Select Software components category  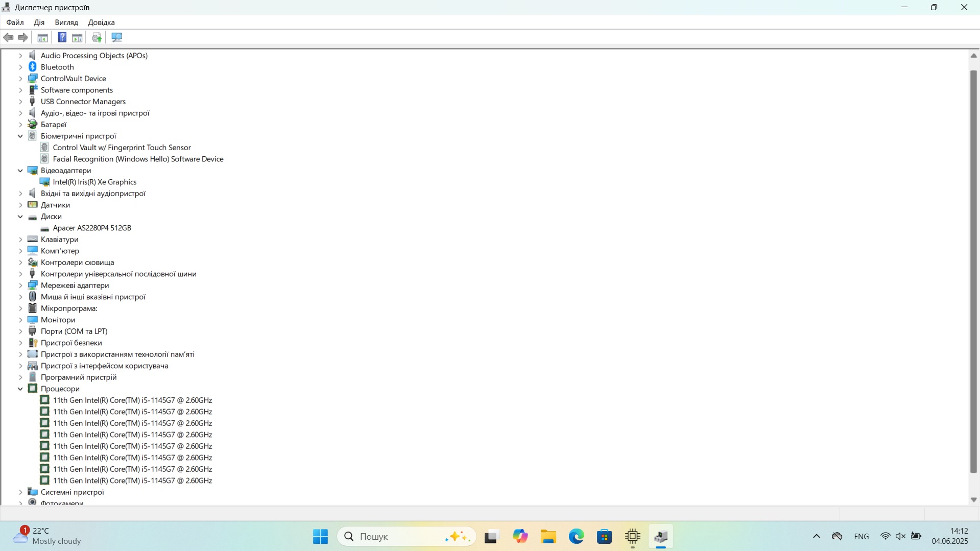[x=77, y=90]
